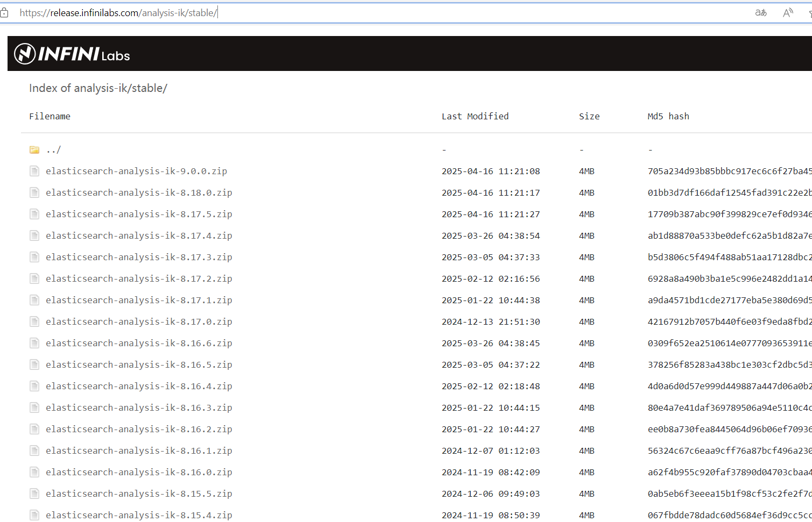812x522 pixels.
Task: Click md5 hash starting 705a234d93b85bbbc
Action: 730,171
